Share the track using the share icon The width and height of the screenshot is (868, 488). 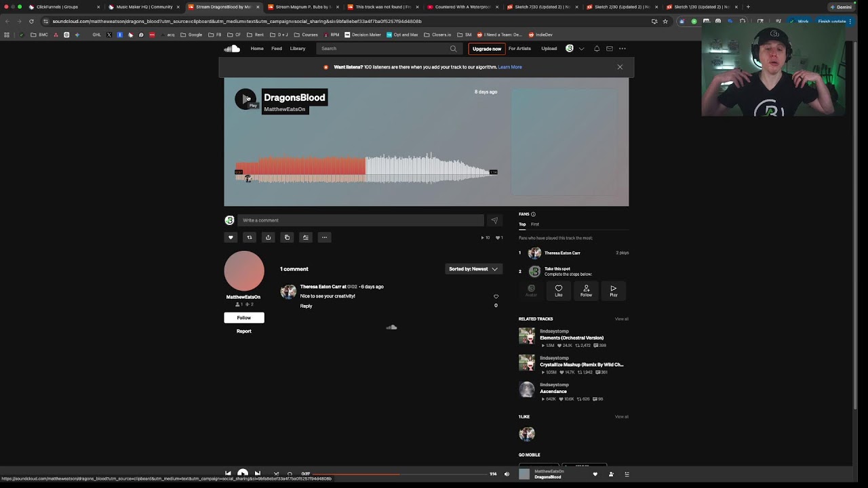tap(269, 237)
